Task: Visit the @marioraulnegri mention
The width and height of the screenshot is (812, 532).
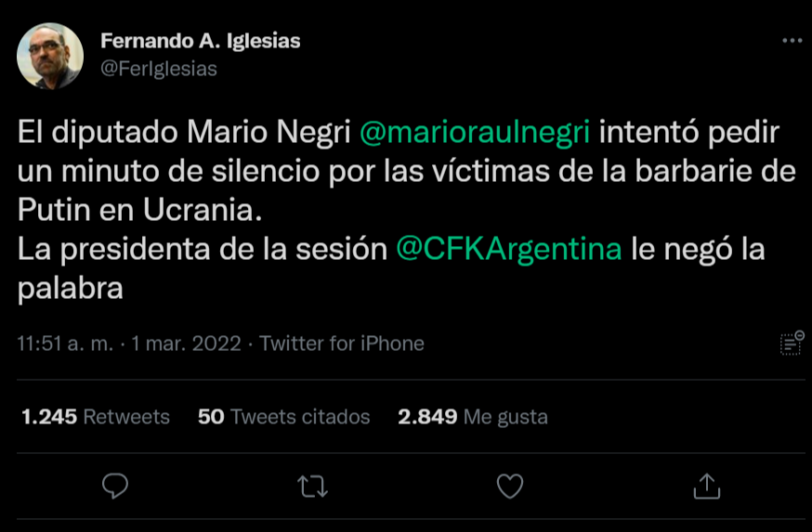Action: (x=474, y=132)
